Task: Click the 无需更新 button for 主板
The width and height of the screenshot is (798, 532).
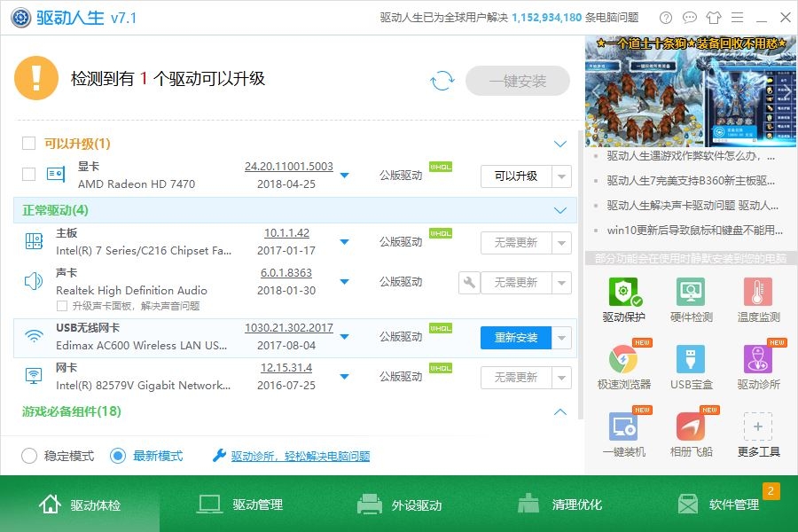Action: point(516,243)
